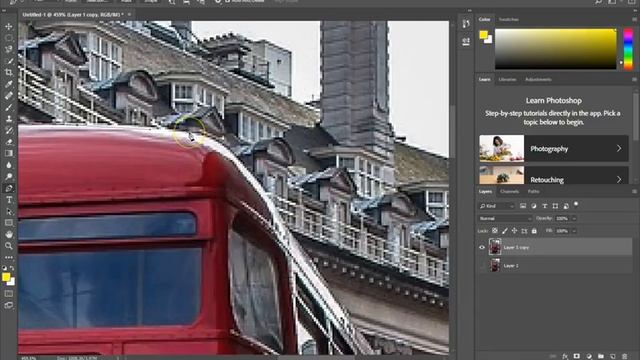Click the Create new layer icon

coord(613,356)
